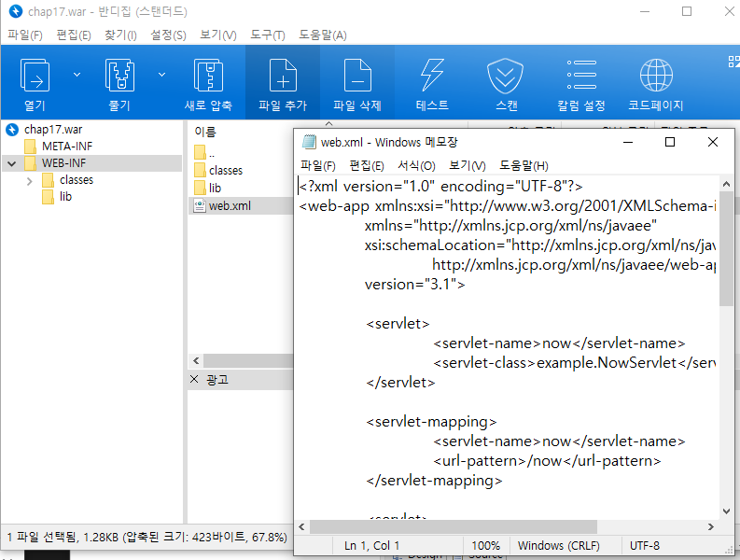Collapse the WEB-INF tree node chevron

click(x=12, y=164)
